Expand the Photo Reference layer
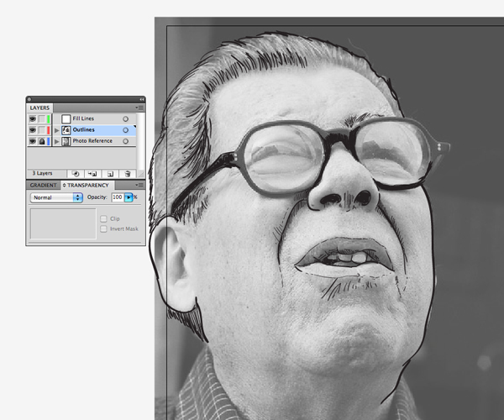The image size is (504, 420). 56,141
